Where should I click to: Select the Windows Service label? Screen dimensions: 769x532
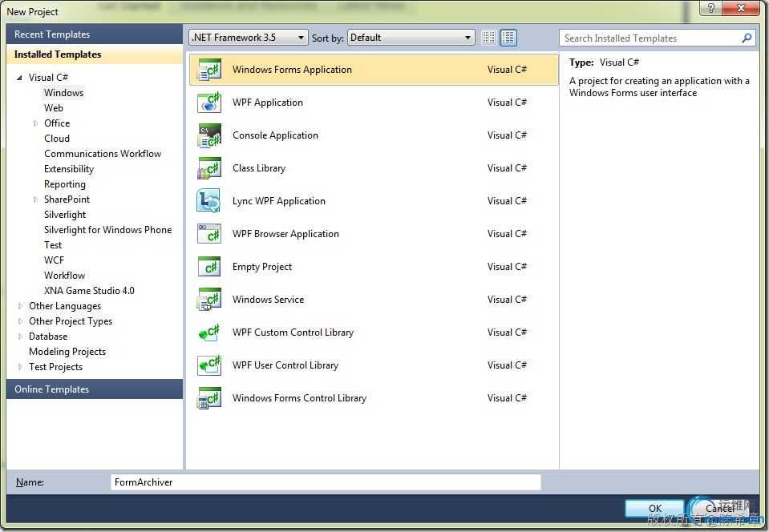(x=268, y=300)
